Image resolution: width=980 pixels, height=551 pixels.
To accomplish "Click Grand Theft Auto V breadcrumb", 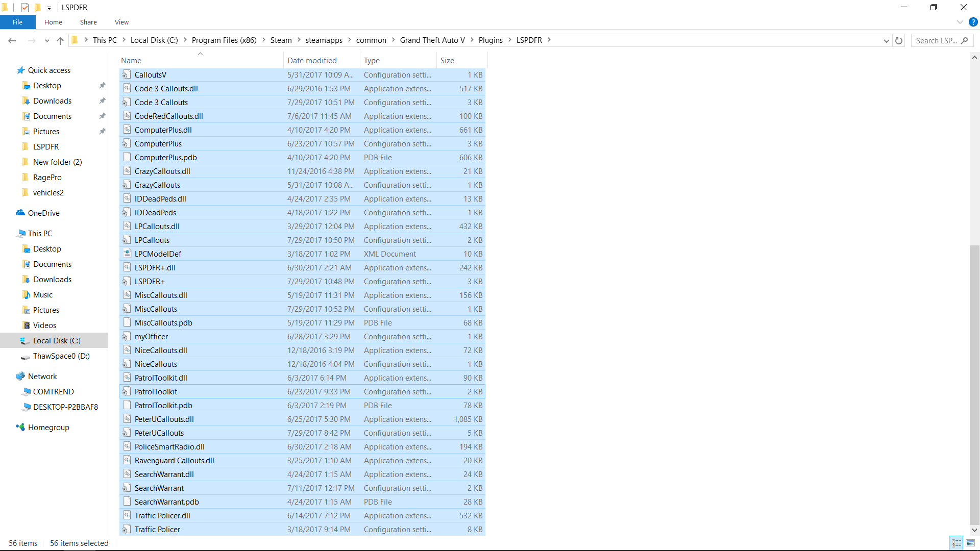I will [x=432, y=40].
